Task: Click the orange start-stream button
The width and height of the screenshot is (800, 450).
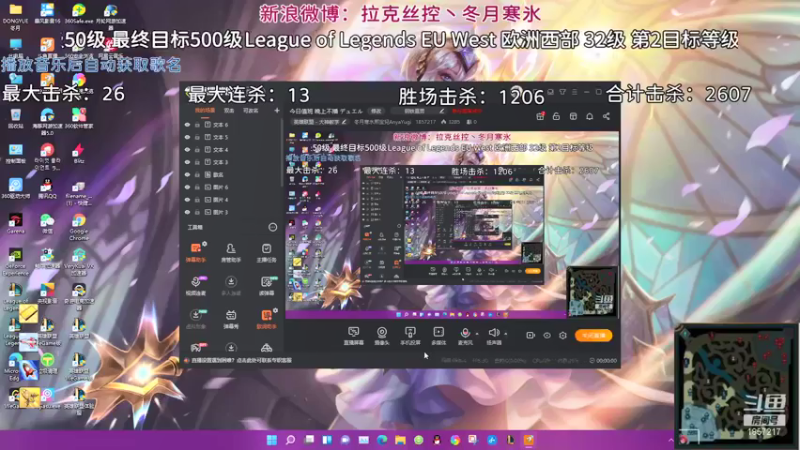Action: coord(593,335)
